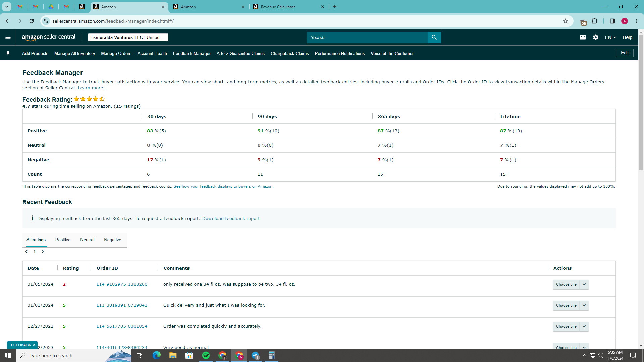Screen dimensions: 644x362
Task: Show hidden system tray icons
Action: [x=585, y=355]
